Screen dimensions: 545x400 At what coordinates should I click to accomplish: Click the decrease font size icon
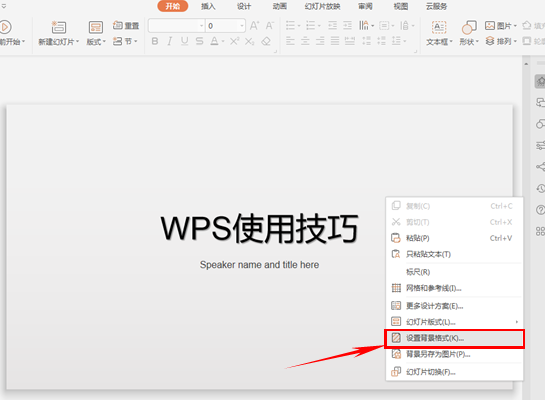(x=269, y=26)
